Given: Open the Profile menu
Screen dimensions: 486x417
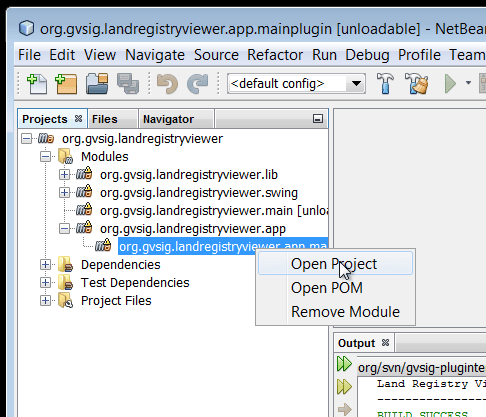Looking at the screenshot, I should tap(419, 55).
